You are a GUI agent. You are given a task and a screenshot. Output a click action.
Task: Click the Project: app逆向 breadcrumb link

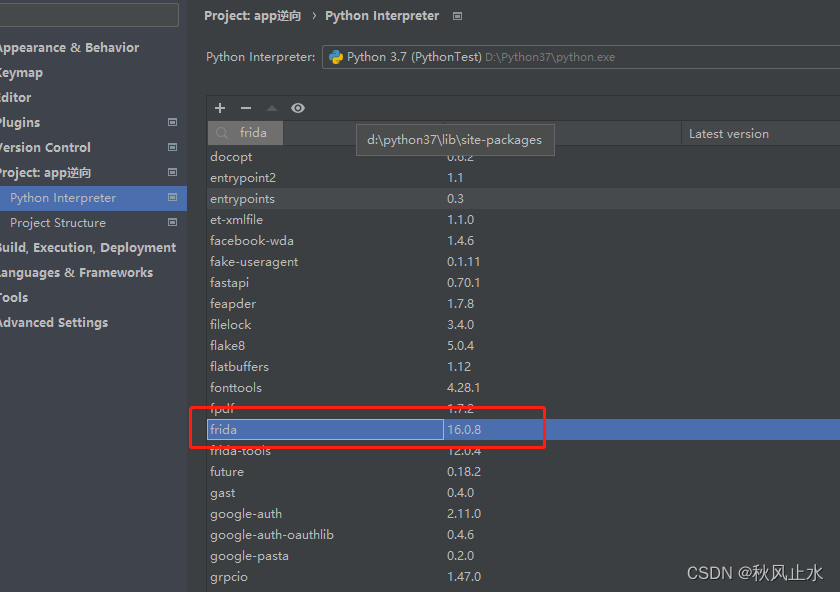pyautogui.click(x=252, y=16)
